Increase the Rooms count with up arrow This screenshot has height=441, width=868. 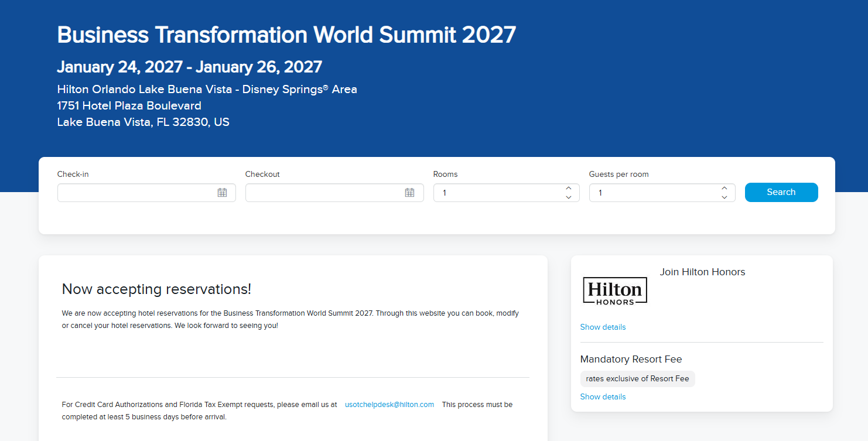click(568, 189)
